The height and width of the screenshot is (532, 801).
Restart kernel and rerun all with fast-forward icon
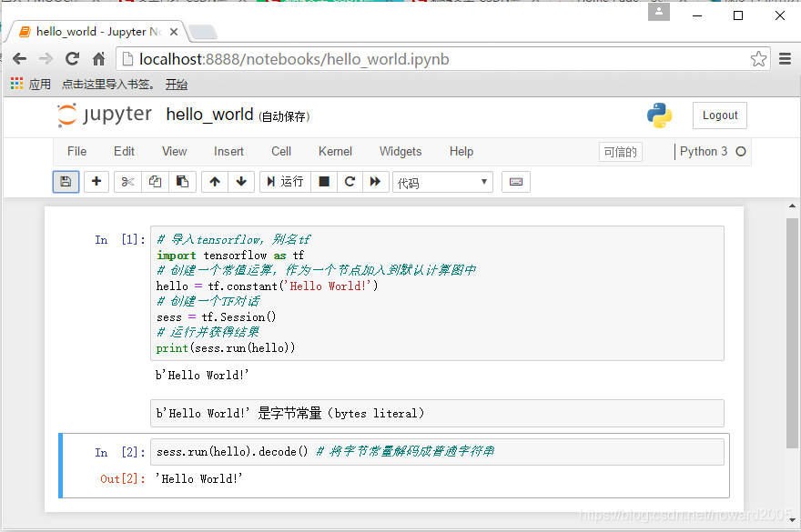(375, 182)
